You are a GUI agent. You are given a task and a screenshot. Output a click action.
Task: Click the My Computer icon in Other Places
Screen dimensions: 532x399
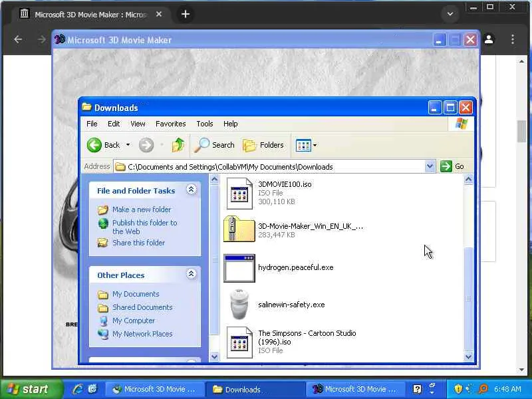tap(103, 321)
